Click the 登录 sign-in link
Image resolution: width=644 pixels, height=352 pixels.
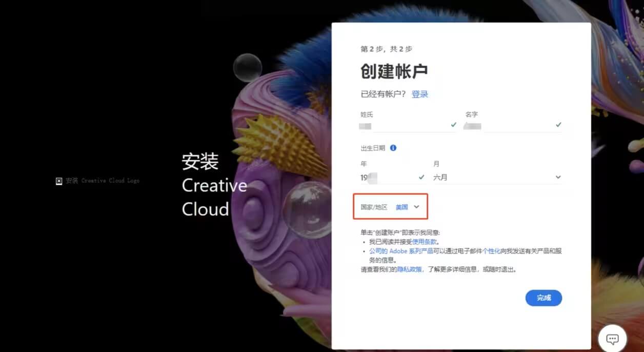(x=419, y=94)
